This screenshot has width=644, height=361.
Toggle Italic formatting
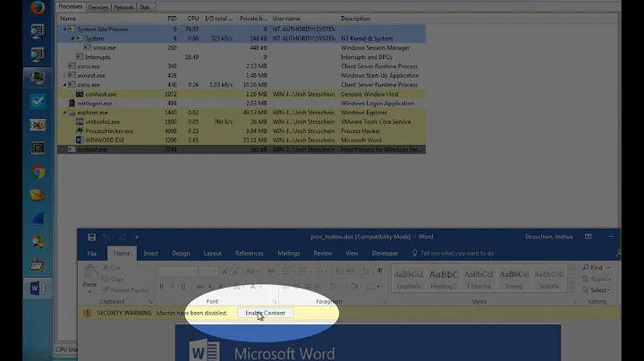coord(172,286)
